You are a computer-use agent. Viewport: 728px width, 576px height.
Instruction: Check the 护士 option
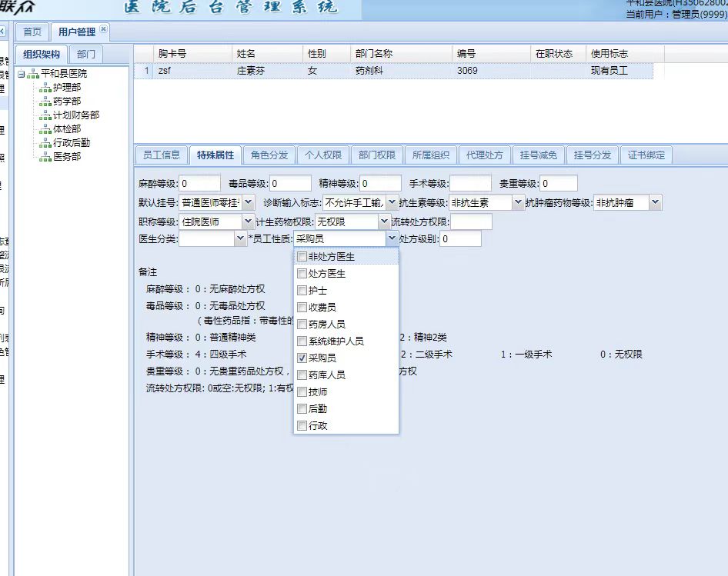pos(302,291)
